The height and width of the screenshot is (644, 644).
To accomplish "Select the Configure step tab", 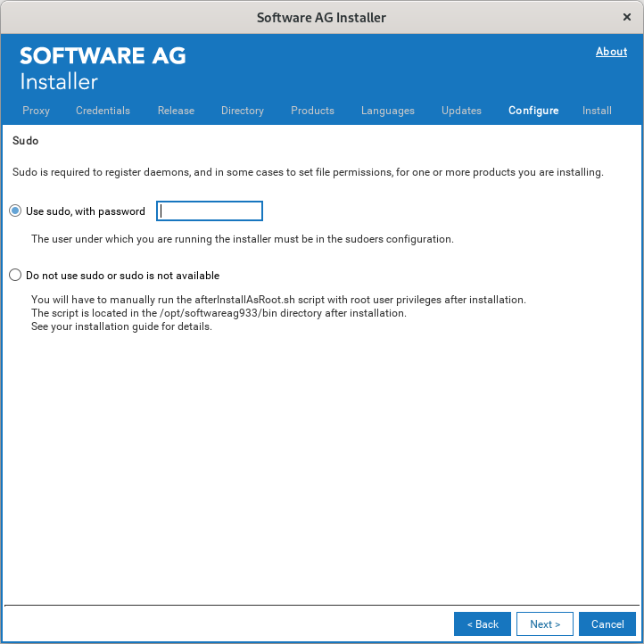I will click(533, 111).
